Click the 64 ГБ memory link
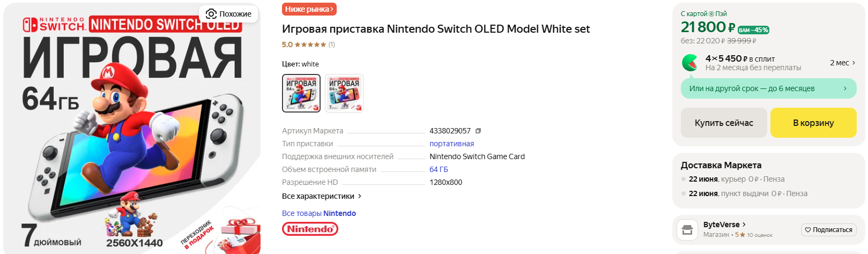Screen dimensions: 868x254 click(x=439, y=169)
